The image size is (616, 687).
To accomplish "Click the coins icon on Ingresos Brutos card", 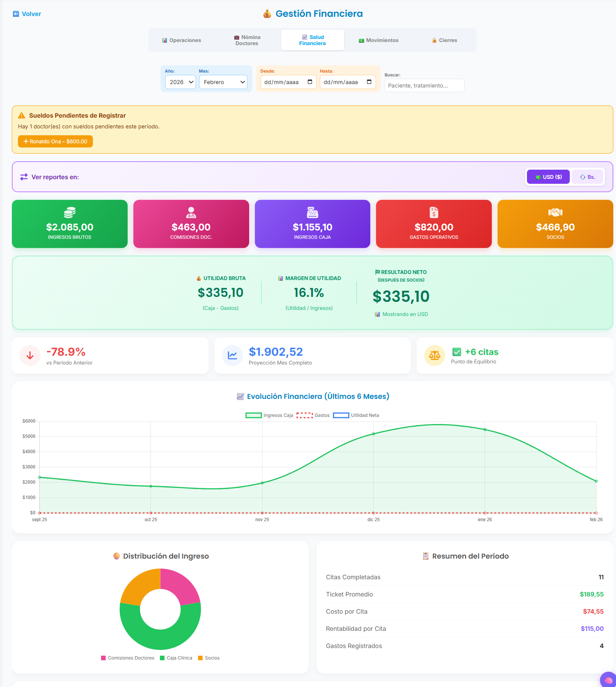I will pos(69,213).
